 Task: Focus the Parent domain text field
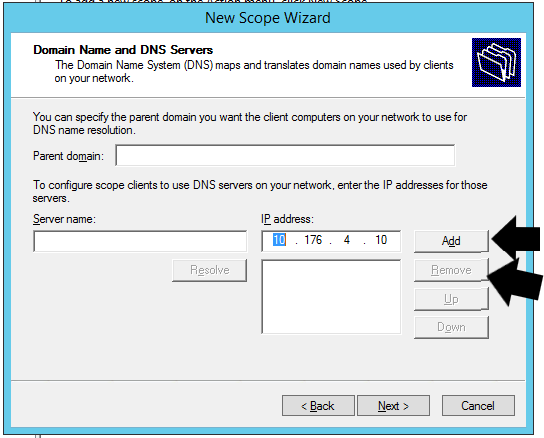[x=285, y=155]
